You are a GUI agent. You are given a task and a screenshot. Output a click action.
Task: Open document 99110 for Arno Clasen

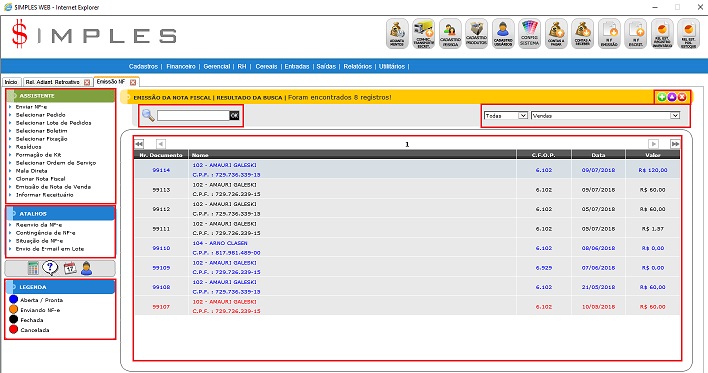161,248
